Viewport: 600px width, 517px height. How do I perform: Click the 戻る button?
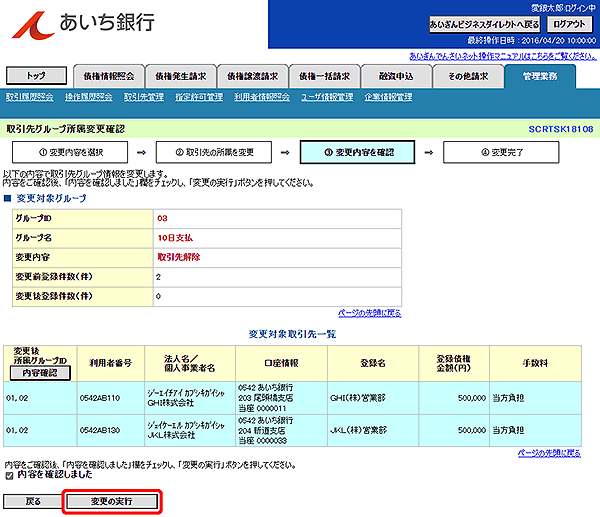click(x=33, y=499)
